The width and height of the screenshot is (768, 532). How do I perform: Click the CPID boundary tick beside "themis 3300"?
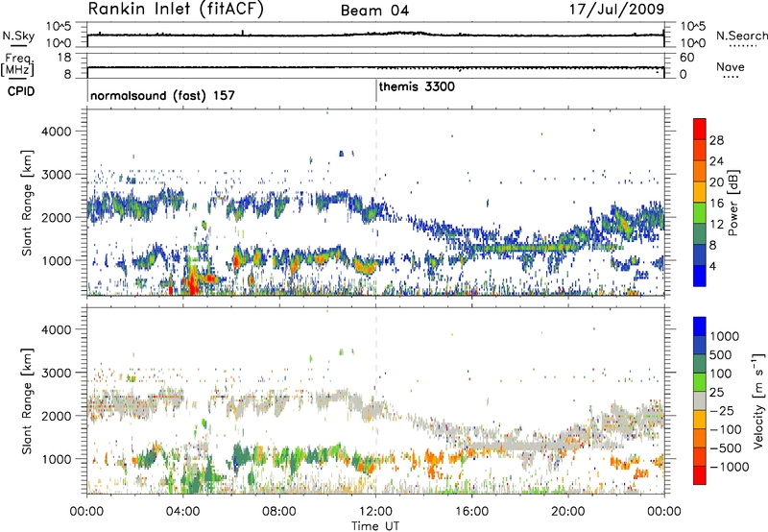point(375,90)
